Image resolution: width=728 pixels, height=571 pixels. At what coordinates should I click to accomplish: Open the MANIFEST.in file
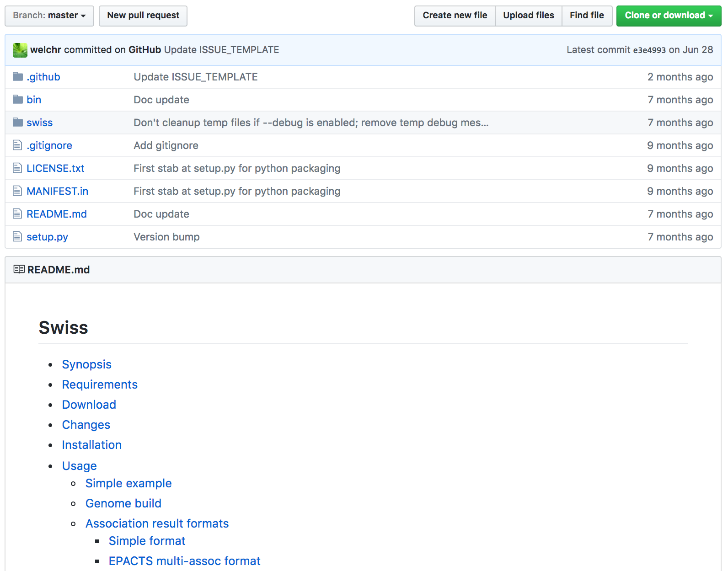[x=58, y=191]
